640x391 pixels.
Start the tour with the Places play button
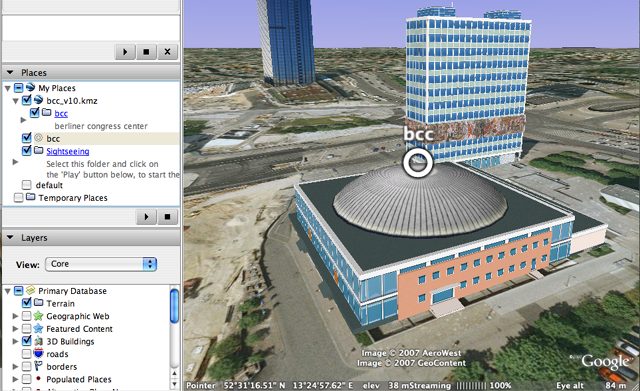pyautogui.click(x=147, y=217)
